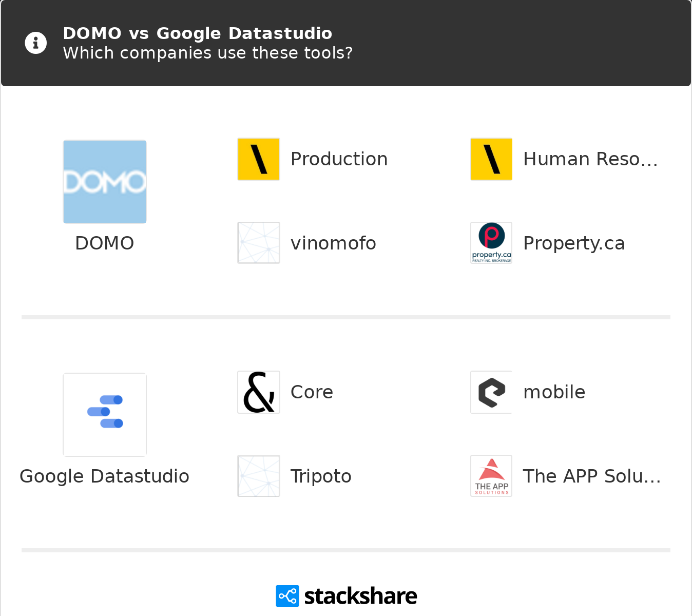Click the stackshare logo at bottom
This screenshot has width=692, height=616.
346,596
